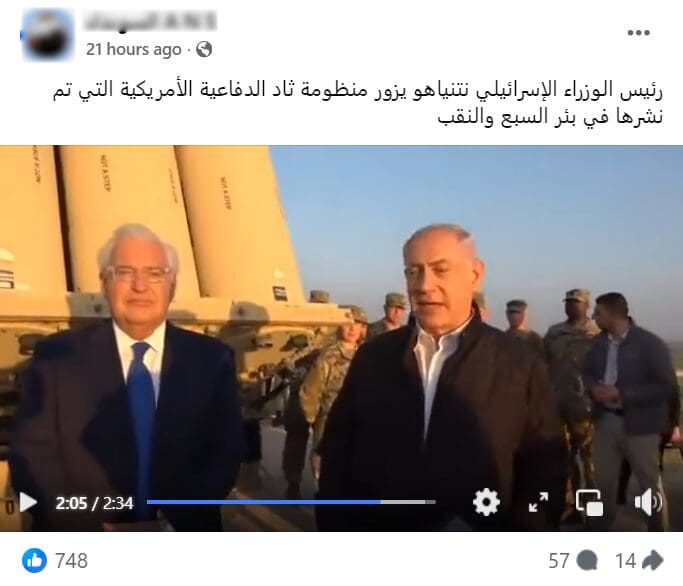Play the video with the play button
Image resolution: width=683 pixels, height=586 pixels.
[28, 502]
